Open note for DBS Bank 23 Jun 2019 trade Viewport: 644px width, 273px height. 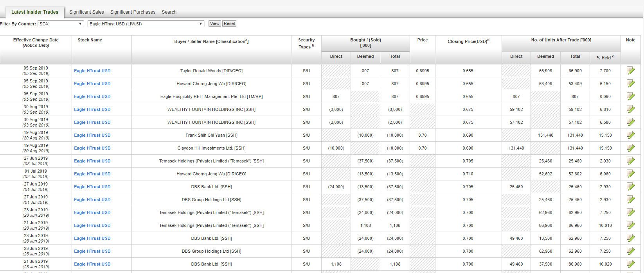click(x=631, y=238)
